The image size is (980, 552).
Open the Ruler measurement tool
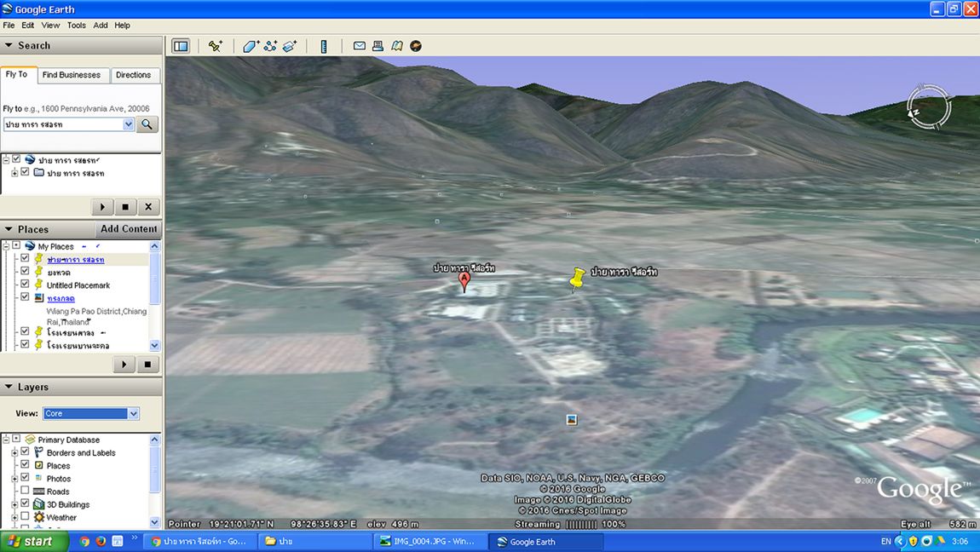pos(324,46)
